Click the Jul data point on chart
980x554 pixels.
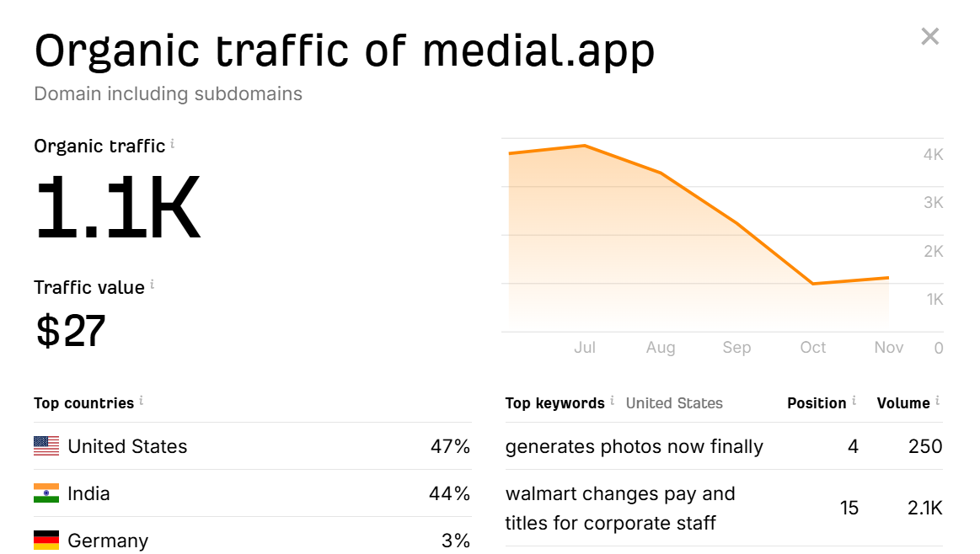coord(585,146)
